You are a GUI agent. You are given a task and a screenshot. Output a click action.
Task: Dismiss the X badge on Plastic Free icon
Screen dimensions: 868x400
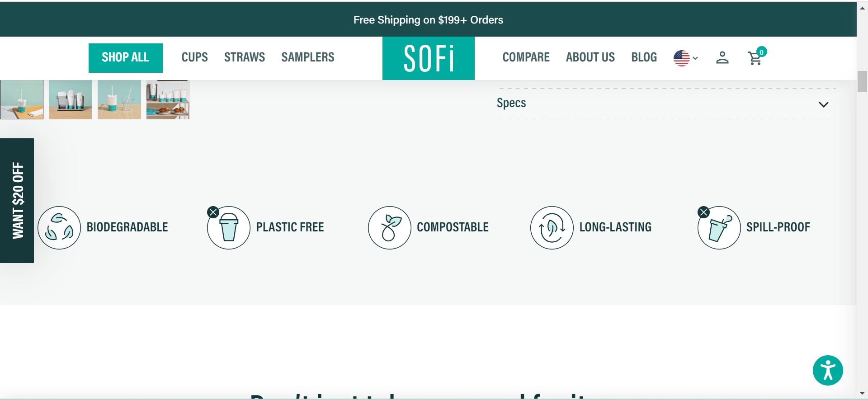pos(213,212)
